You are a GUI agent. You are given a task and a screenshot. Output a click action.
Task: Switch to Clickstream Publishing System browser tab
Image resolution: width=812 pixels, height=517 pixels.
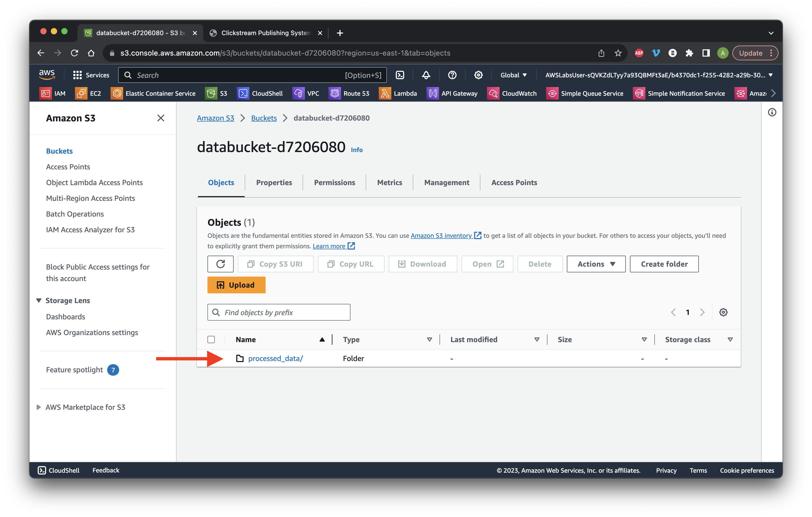coord(265,33)
